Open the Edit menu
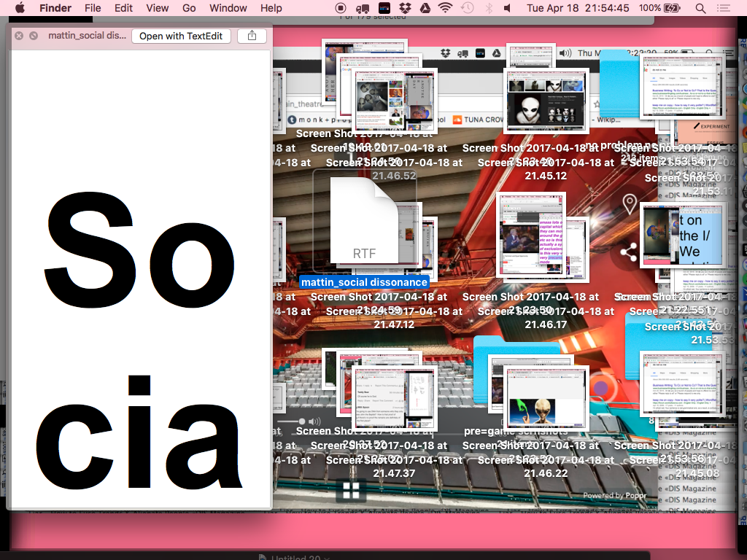Viewport: 747px width, 560px height. pos(123,8)
